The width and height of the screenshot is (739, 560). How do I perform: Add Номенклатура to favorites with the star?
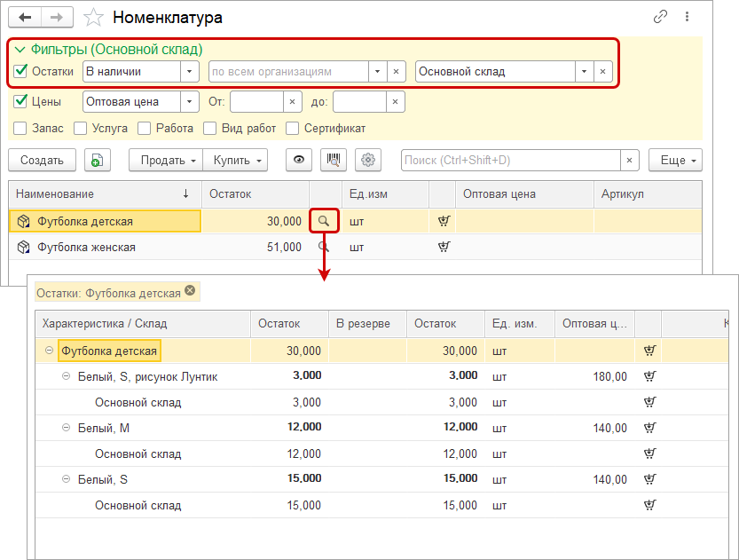coord(93,18)
